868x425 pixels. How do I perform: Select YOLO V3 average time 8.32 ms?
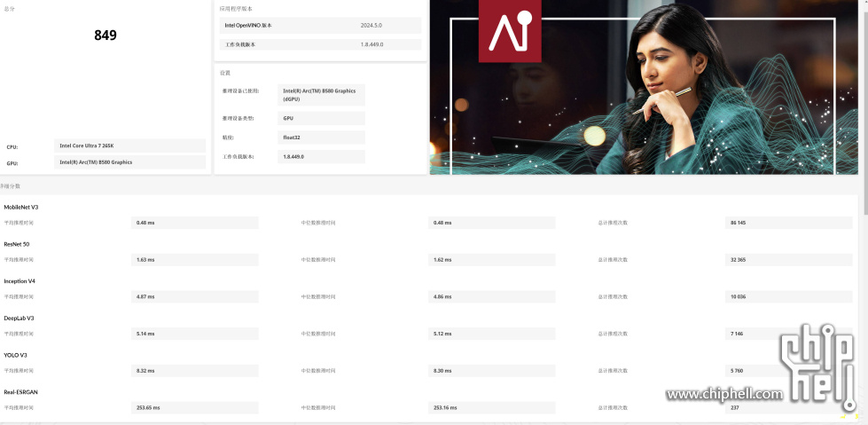(195, 371)
